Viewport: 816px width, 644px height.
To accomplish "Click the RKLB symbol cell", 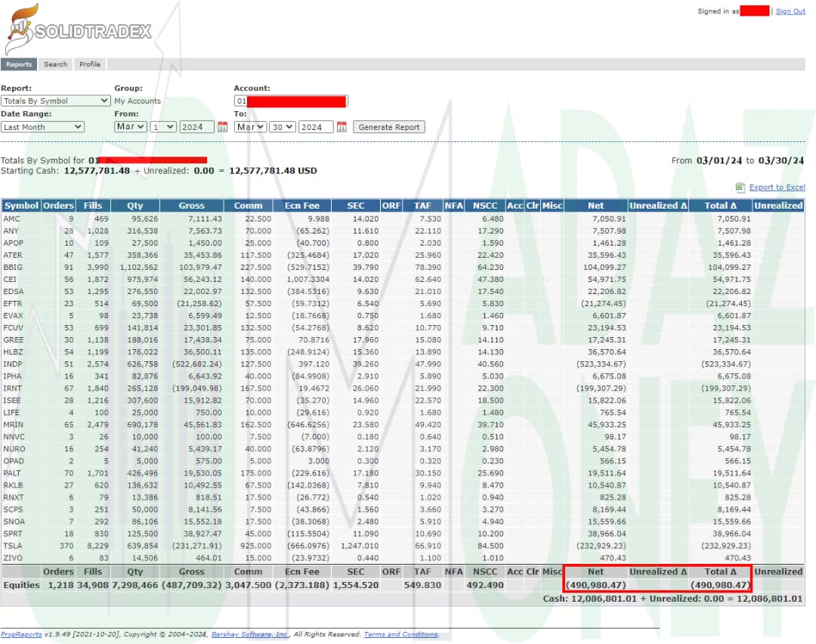I will tap(13, 485).
